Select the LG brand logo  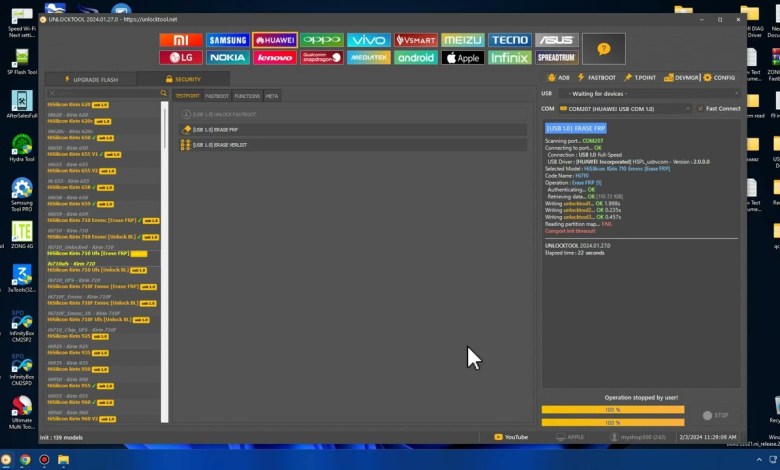(181, 58)
